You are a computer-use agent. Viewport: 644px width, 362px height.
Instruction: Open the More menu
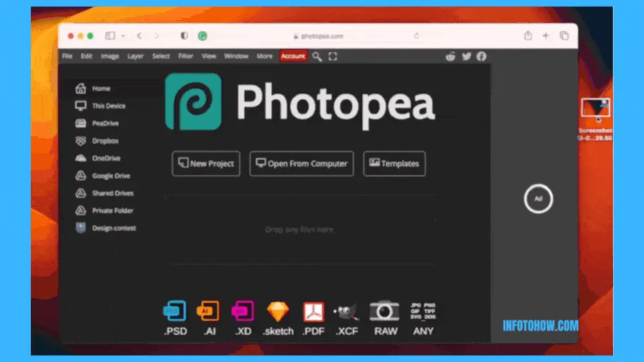[x=264, y=56]
